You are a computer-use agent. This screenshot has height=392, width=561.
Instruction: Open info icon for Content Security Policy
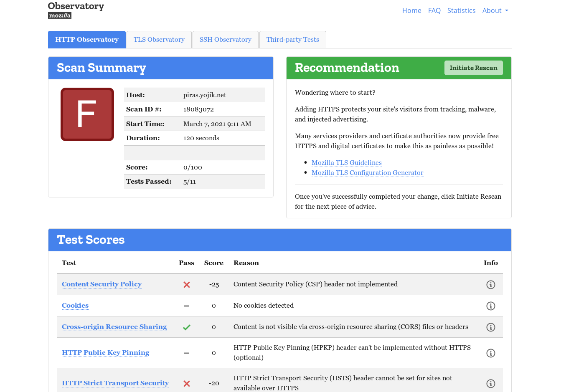point(490,285)
